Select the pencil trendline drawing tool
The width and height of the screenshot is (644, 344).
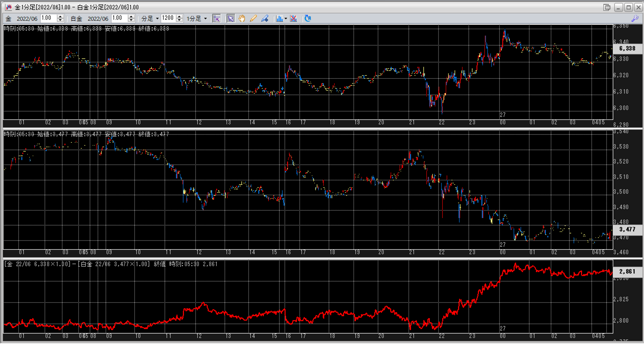coord(253,18)
